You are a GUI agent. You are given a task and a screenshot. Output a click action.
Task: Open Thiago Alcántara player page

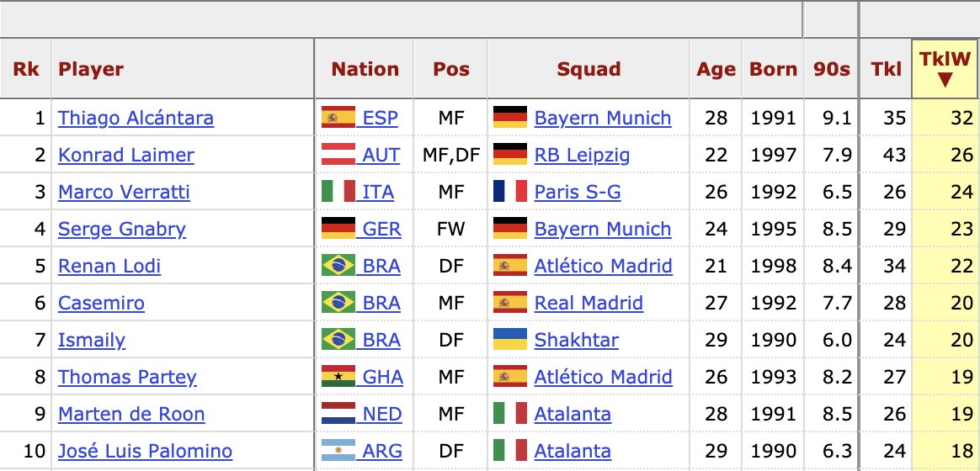pos(136,118)
